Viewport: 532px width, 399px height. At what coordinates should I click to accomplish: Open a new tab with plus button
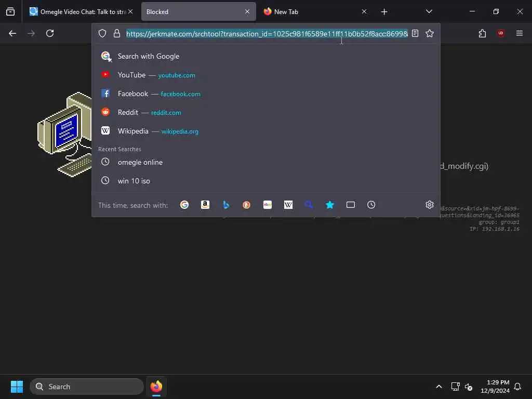[x=384, y=12]
